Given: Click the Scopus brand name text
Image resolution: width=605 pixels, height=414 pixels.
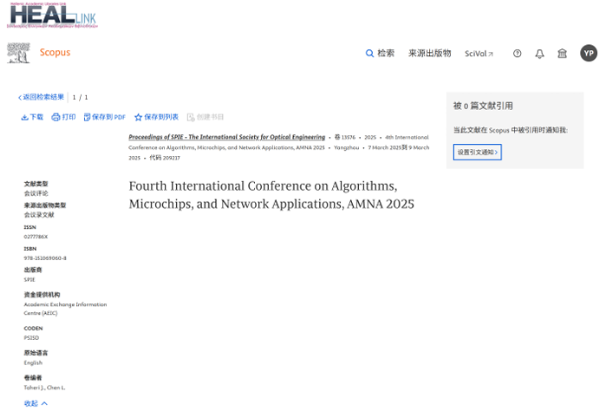Looking at the screenshot, I should [x=55, y=53].
